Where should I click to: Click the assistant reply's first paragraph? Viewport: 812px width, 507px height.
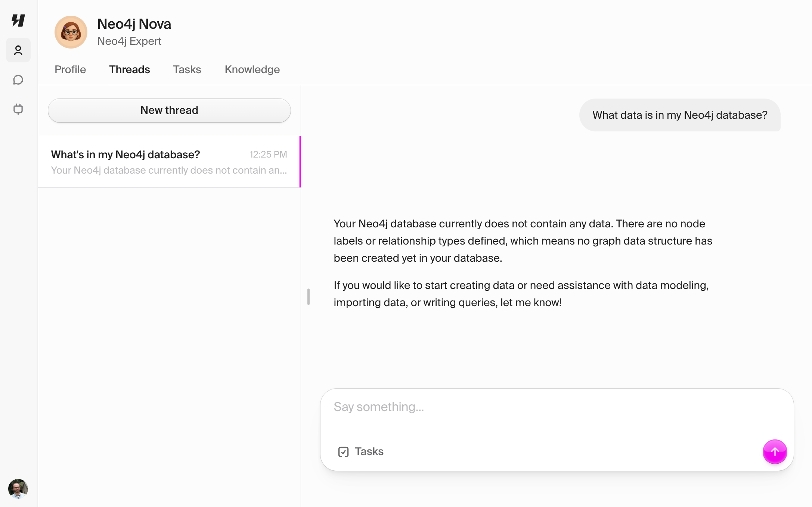[x=523, y=241]
